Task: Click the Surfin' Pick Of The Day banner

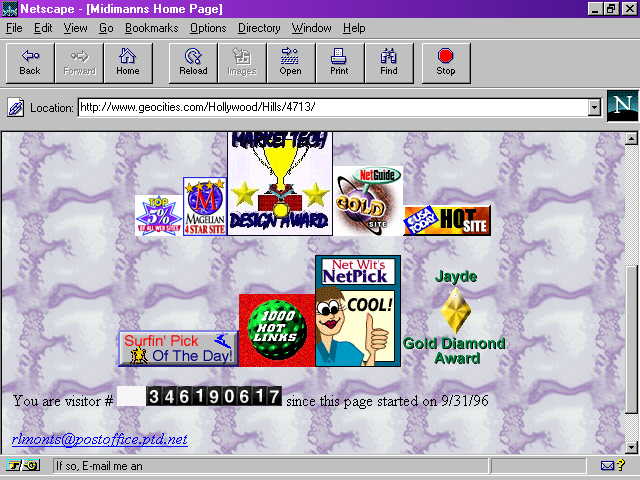Action: click(178, 349)
